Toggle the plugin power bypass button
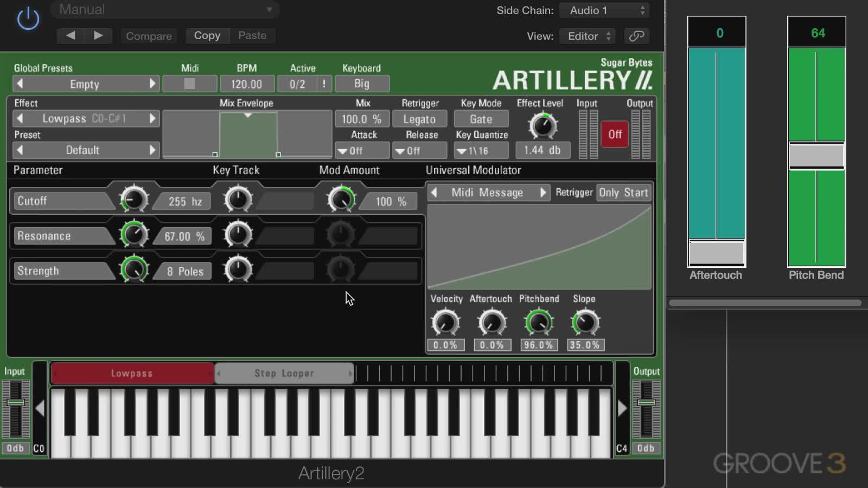Screen dimensions: 868x488 [28, 19]
